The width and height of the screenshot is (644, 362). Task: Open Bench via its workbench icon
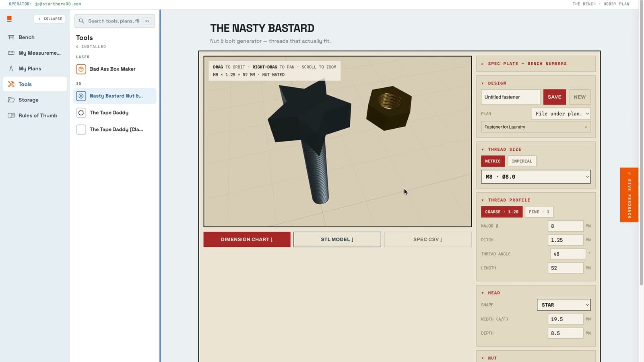11,37
